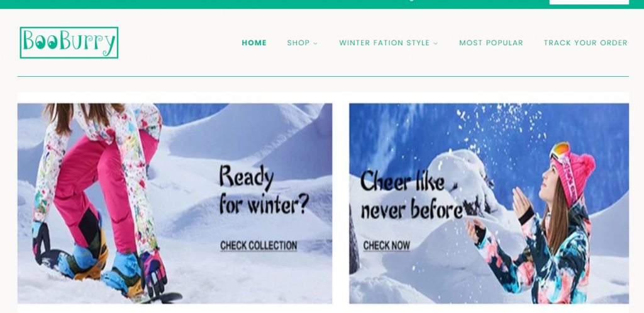Open the WINTER FATION STYLE menu
This screenshot has height=313, width=644.
point(384,43)
